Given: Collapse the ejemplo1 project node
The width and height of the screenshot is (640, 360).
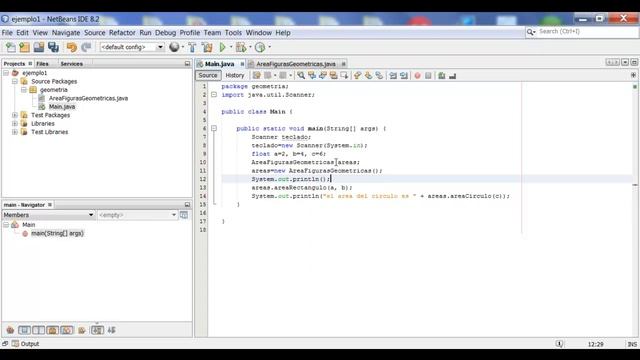Looking at the screenshot, I should [6, 73].
